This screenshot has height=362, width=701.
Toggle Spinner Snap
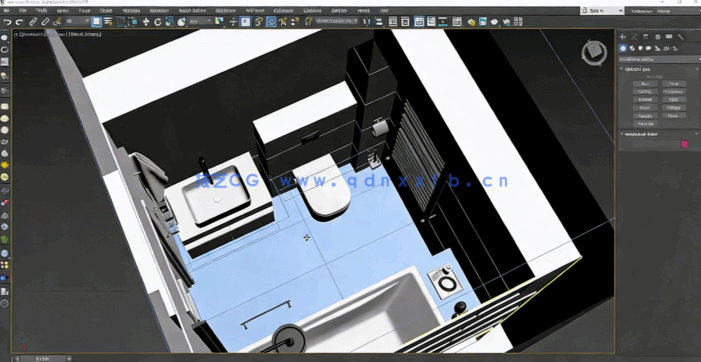pos(295,21)
